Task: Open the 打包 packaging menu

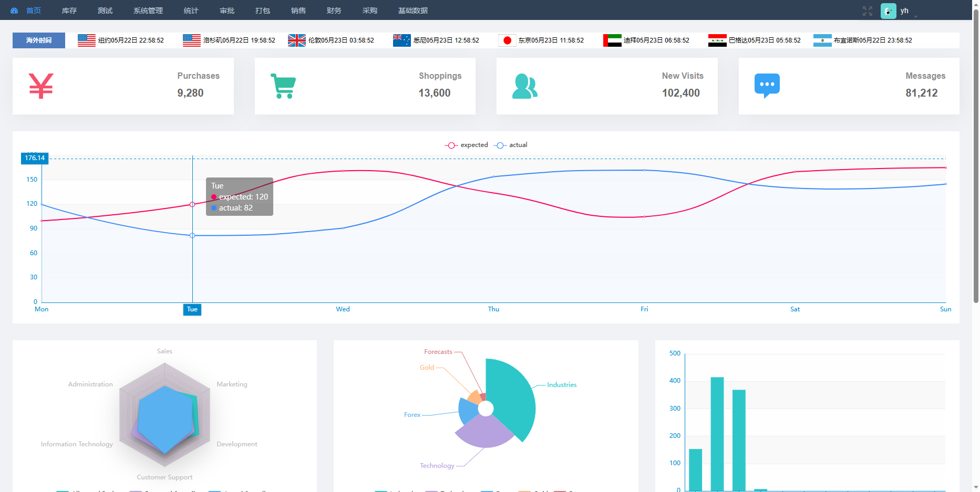Action: [x=263, y=11]
